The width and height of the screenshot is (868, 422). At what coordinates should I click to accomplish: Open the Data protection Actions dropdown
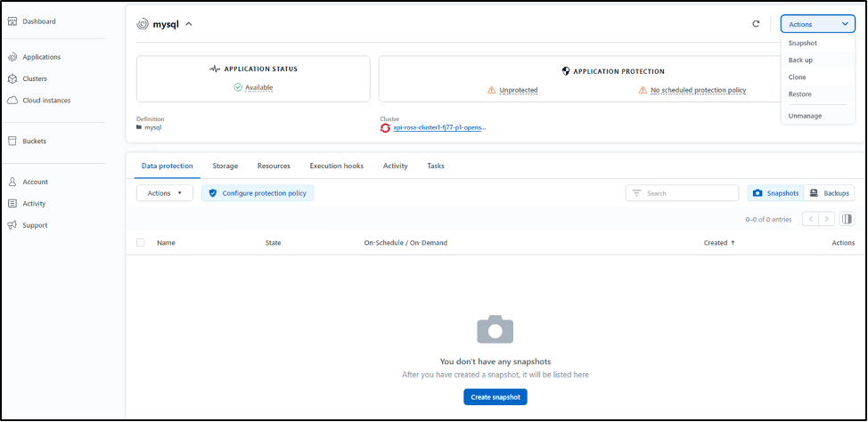(164, 193)
